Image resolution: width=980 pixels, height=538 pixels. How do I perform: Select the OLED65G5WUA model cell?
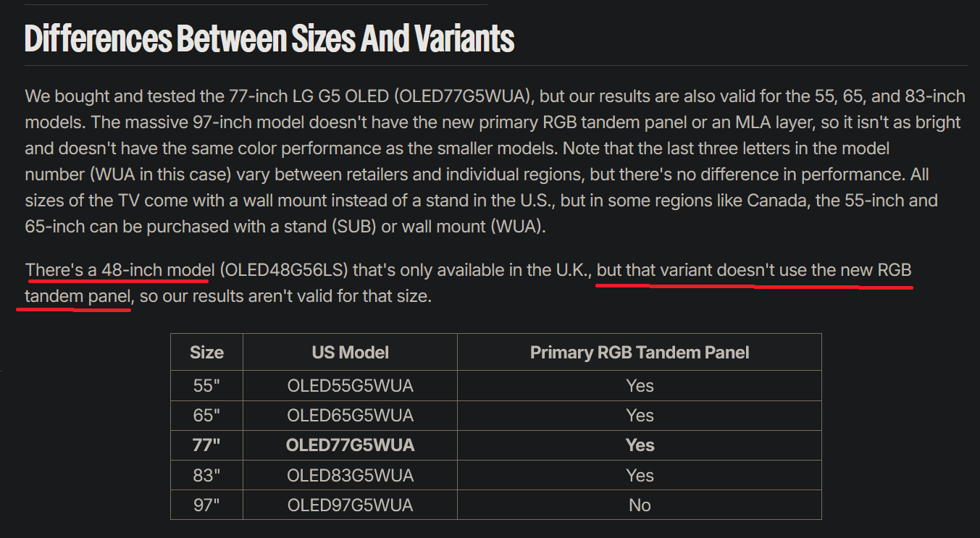[350, 416]
